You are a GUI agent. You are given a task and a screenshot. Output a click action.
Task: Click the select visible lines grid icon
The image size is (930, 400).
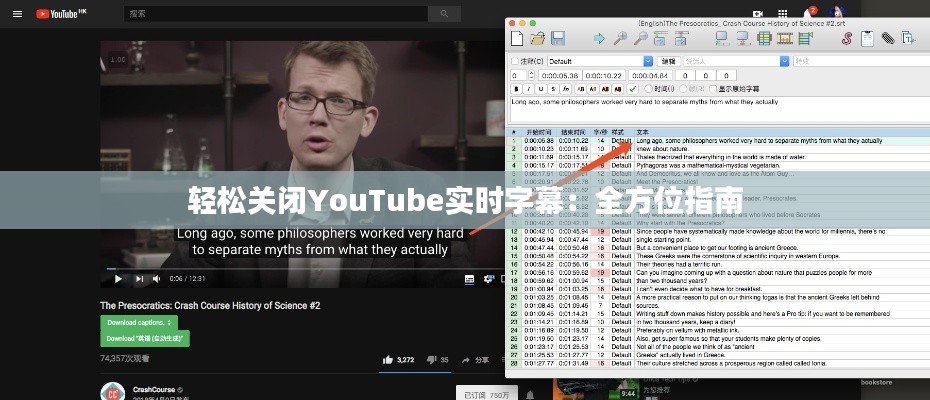point(765,39)
